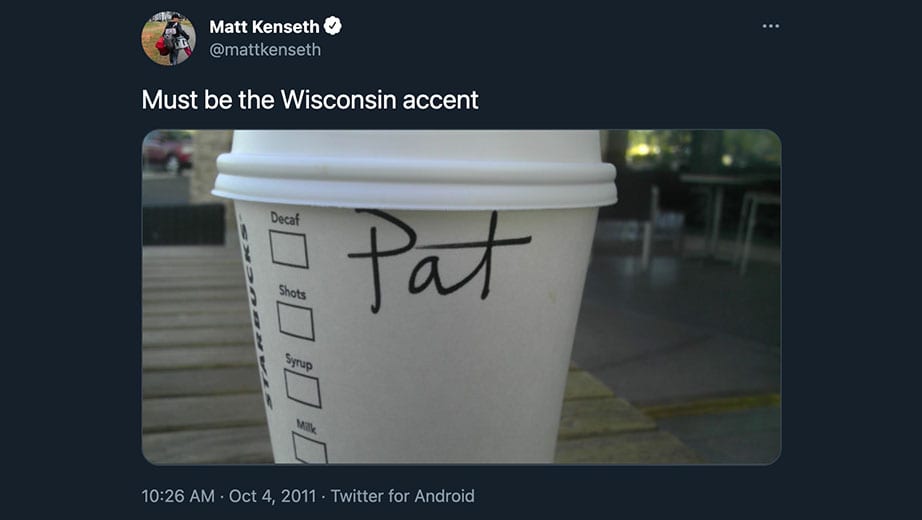Click the Syrup label on the cup

(299, 361)
